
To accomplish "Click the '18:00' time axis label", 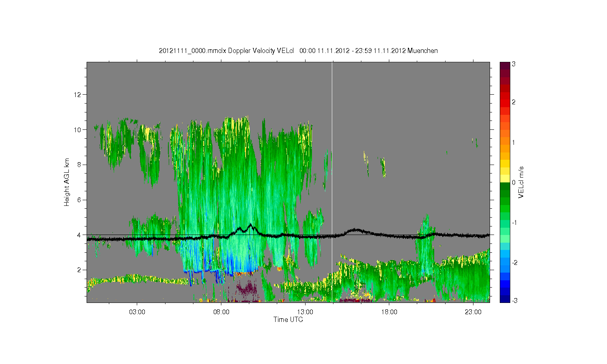I will coord(389,312).
